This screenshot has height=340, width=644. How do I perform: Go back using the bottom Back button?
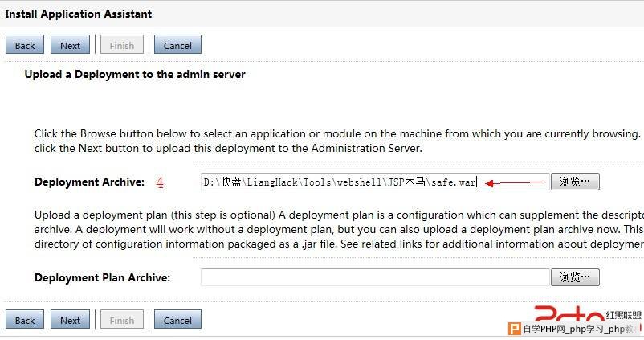[25, 319]
